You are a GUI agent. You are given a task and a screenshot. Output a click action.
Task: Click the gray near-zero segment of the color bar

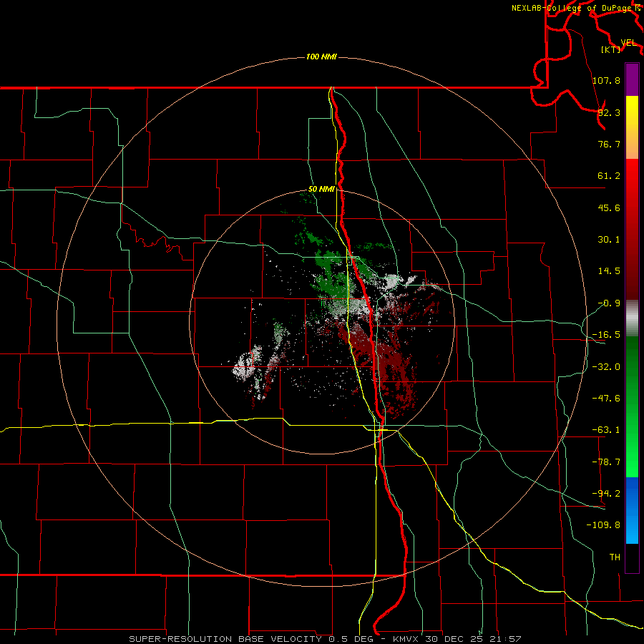632,318
